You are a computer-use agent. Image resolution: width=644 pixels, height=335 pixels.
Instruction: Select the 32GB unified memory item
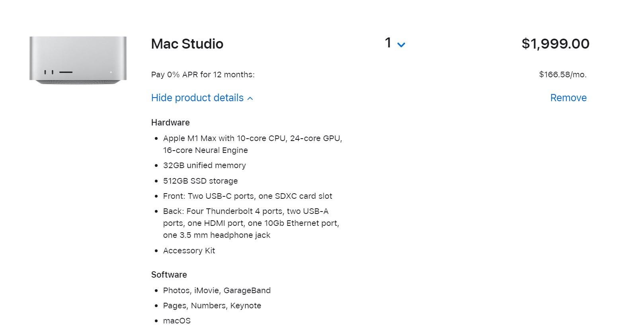[204, 165]
